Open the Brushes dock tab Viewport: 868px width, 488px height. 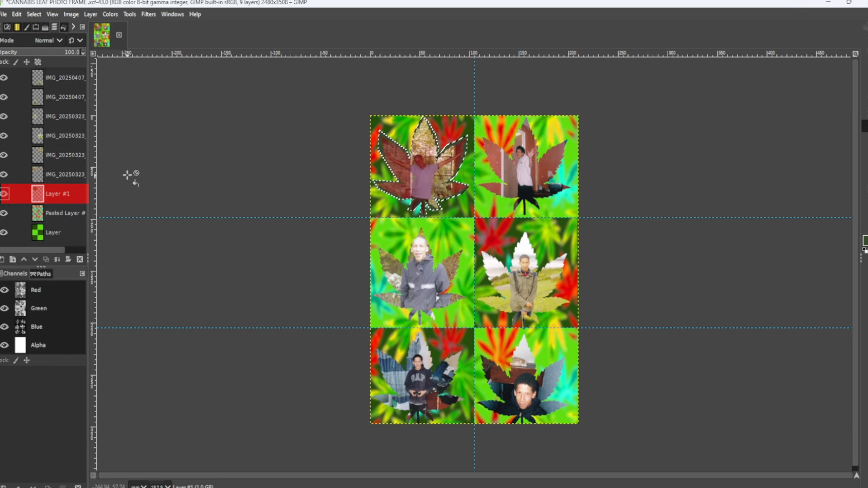coord(27,27)
